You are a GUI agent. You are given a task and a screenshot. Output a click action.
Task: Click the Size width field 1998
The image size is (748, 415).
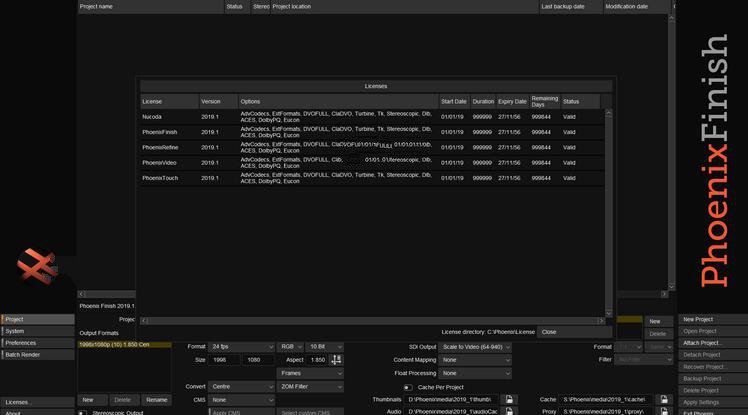coord(224,360)
